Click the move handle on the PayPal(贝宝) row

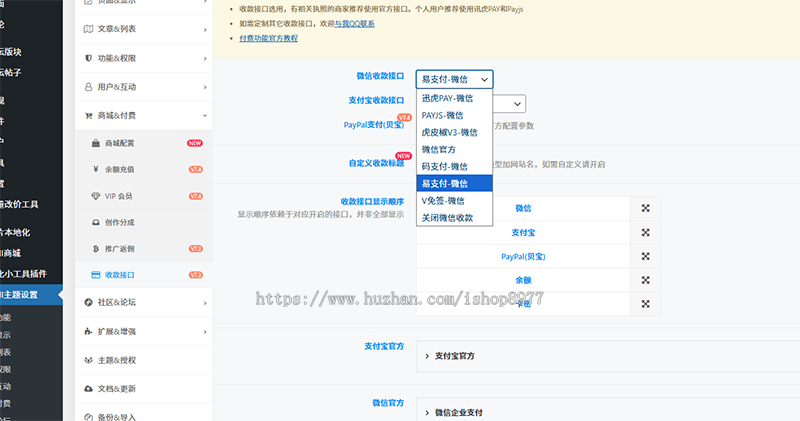coord(645,256)
